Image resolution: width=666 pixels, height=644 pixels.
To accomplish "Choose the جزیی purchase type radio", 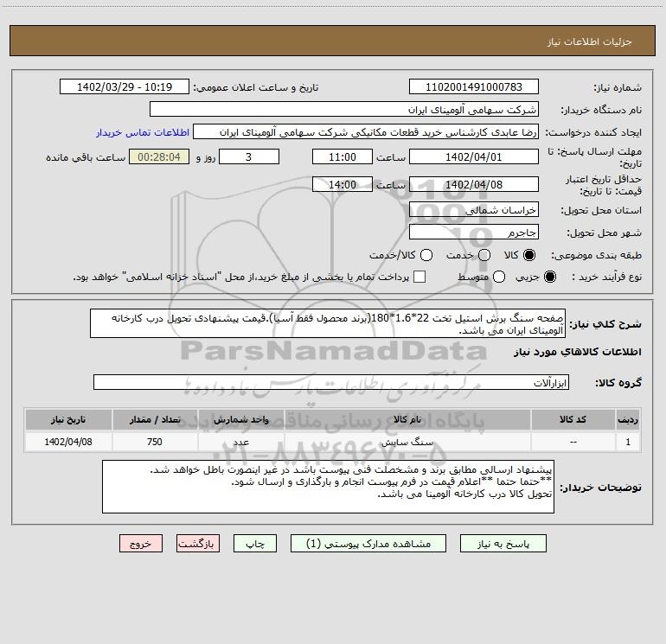I will (550, 277).
